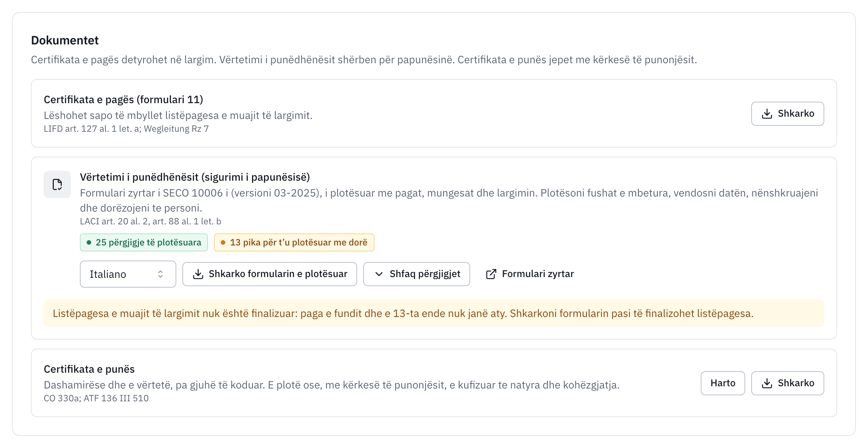Download the Certifikata e pagës document
The width and height of the screenshot is (868, 448).
pos(787,114)
